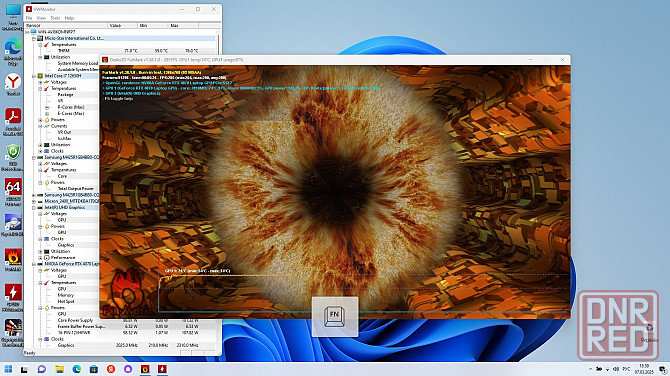Collapse the NVIDIA GeForce RTX 4070 node
This screenshot has height=376, width=670.
coord(34,264)
